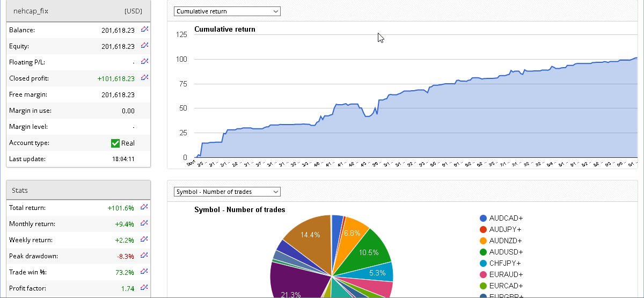Open the chart icon for Total return
Image resolution: width=644 pixels, height=298 pixels.
pos(144,207)
